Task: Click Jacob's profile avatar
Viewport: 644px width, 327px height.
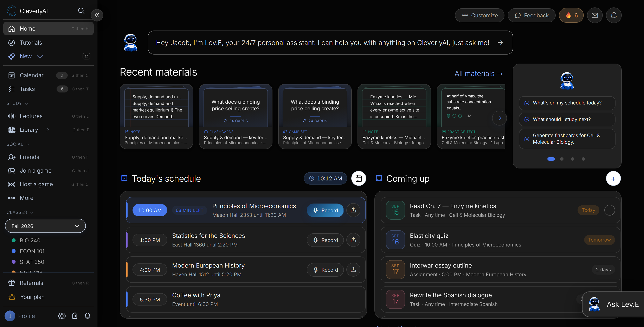Action: 10,316
